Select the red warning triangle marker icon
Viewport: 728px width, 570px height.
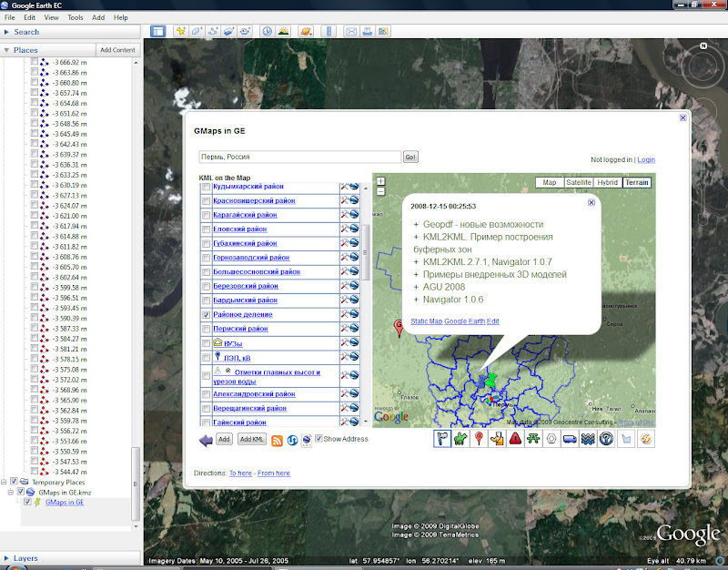click(x=515, y=439)
